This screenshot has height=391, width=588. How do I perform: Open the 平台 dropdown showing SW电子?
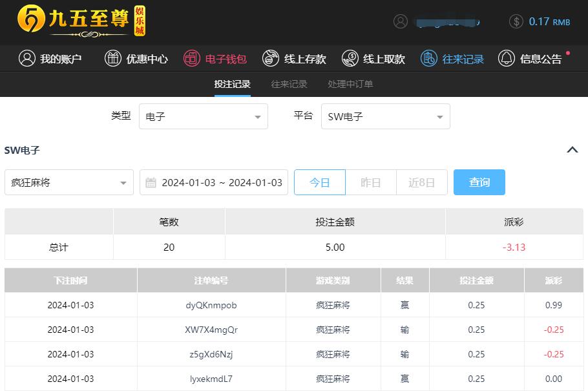tap(386, 116)
